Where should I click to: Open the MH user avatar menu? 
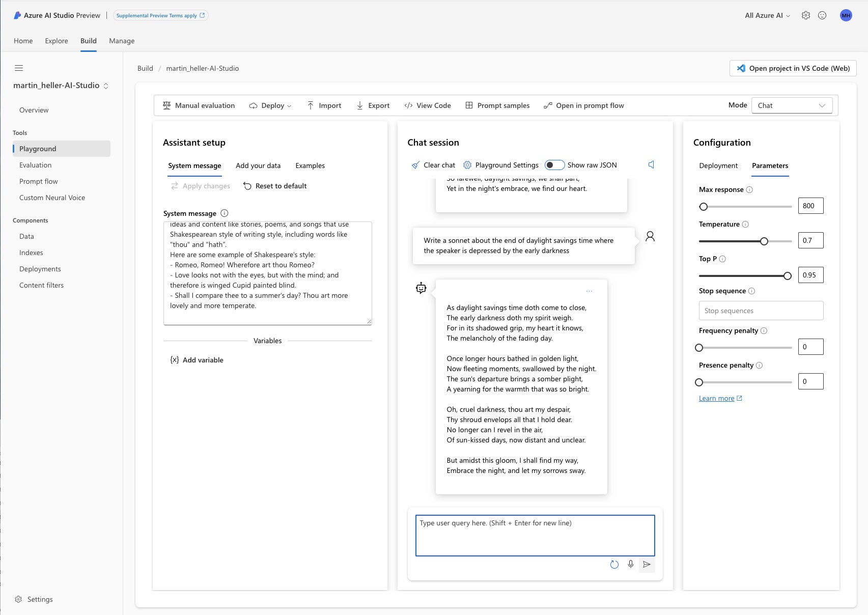(x=846, y=15)
